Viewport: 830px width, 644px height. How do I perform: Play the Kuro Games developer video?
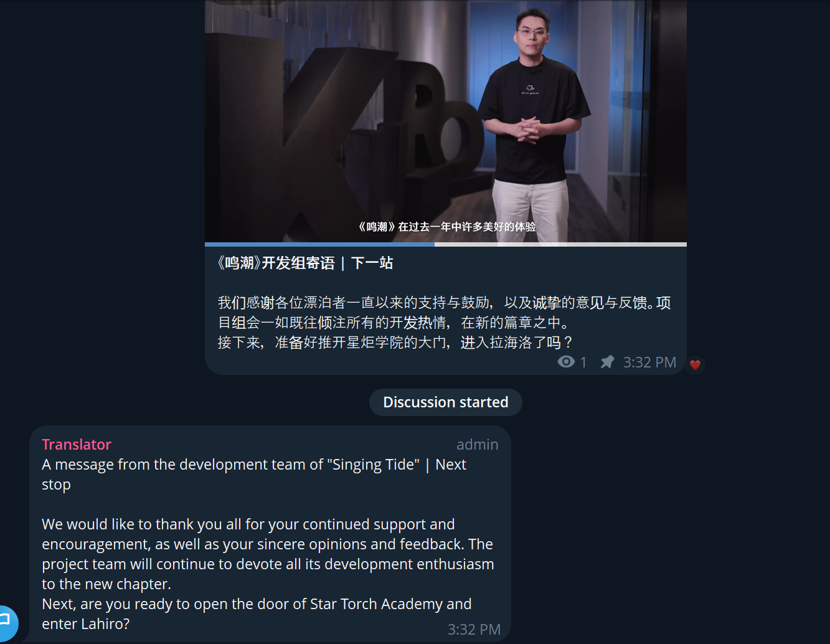[446, 121]
